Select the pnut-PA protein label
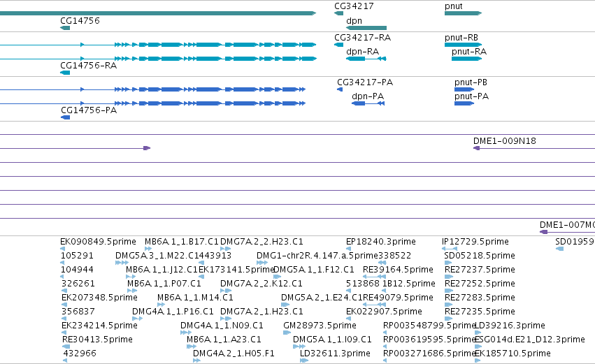 point(471,96)
